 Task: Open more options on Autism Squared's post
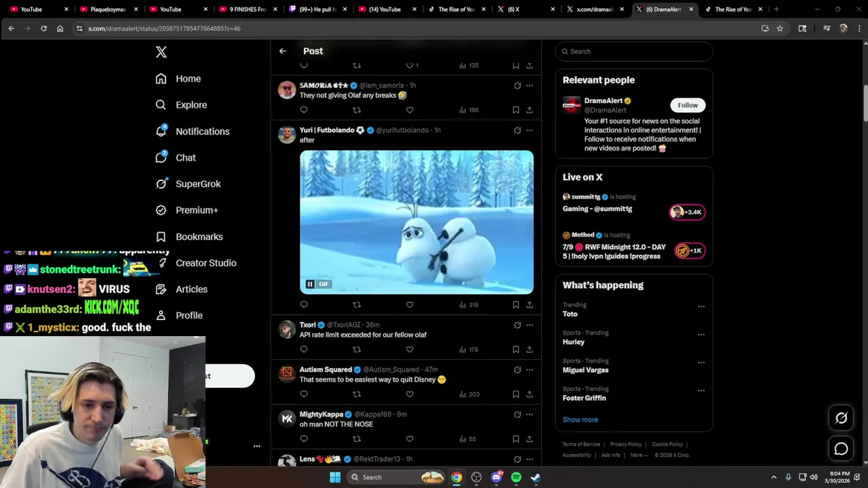tap(530, 370)
